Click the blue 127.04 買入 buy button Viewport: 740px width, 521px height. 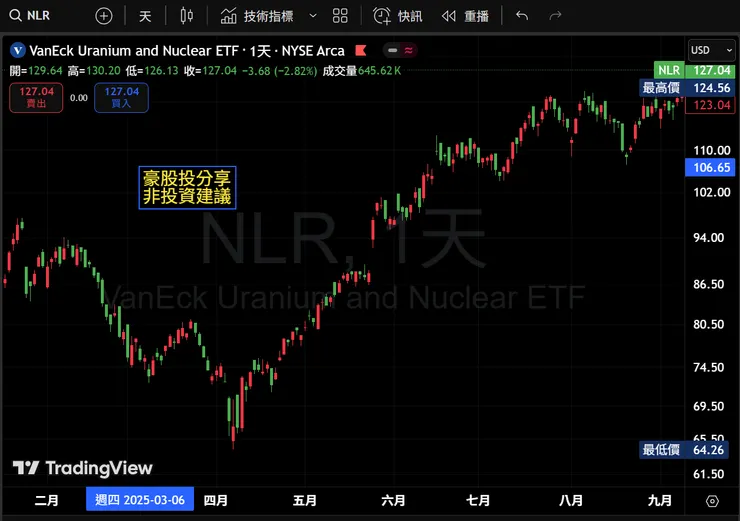tap(121, 97)
